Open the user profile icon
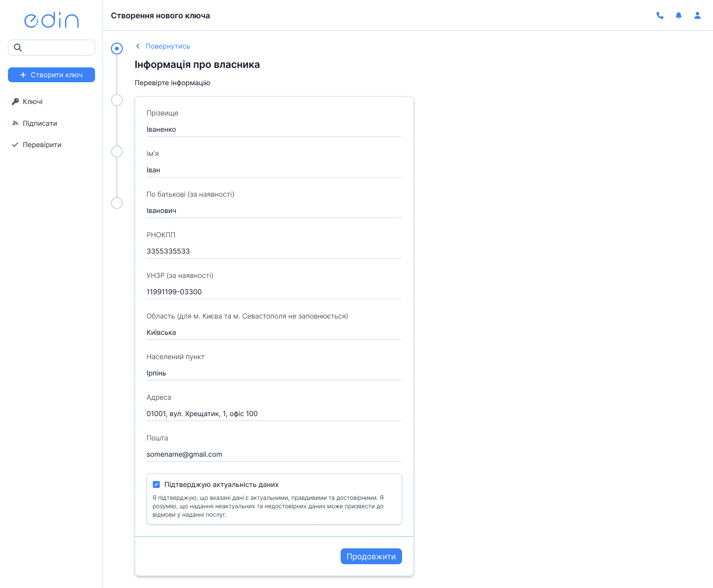Image resolution: width=713 pixels, height=588 pixels. [x=698, y=15]
